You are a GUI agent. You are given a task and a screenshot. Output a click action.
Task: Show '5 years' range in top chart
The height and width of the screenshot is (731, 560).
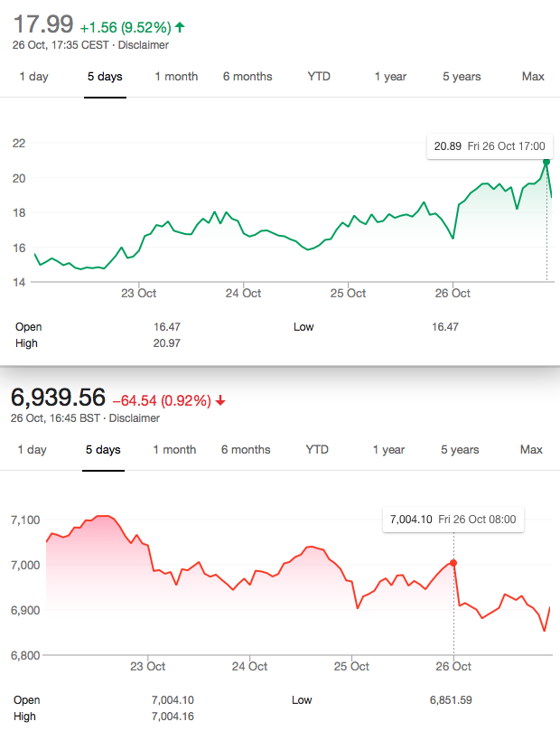462,77
